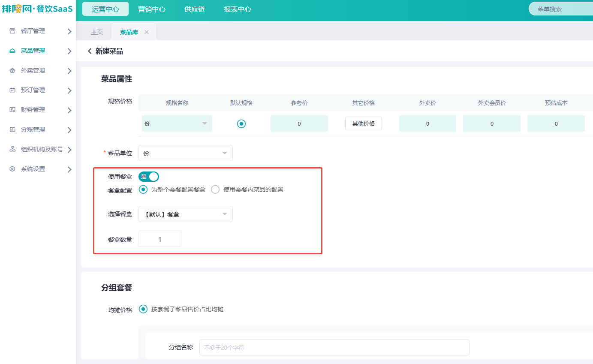Open the 选择餐盒 dropdown
This screenshot has width=593, height=364.
click(x=186, y=214)
